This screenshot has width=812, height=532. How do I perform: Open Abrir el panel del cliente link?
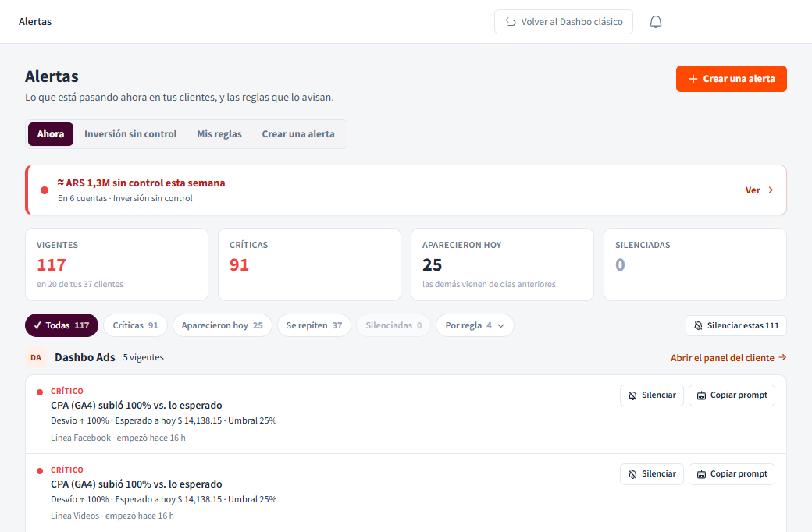pyautogui.click(x=728, y=357)
